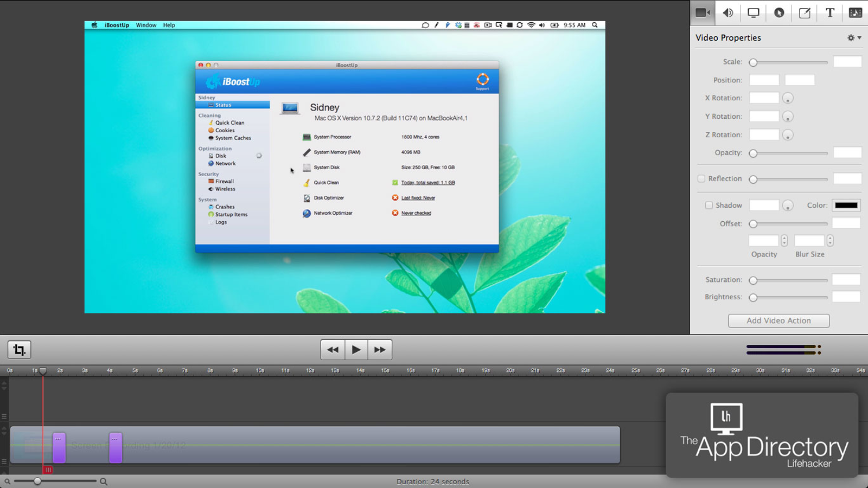Click the Blur Size stepper arrows
This screenshot has width=868, height=488.
830,241
